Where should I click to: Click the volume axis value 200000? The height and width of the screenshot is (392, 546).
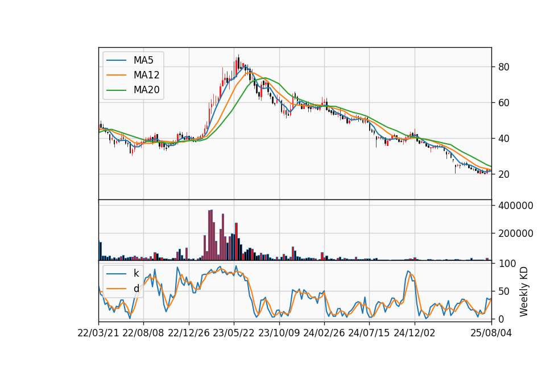tap(516, 233)
